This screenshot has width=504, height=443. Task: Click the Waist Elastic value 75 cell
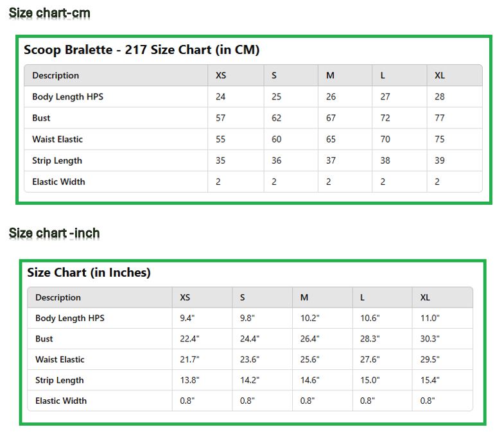440,139
